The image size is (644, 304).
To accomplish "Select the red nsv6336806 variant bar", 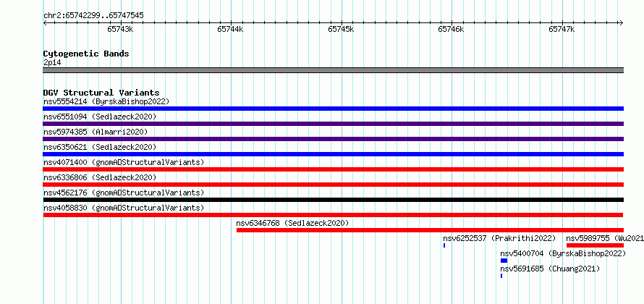I will point(334,185).
